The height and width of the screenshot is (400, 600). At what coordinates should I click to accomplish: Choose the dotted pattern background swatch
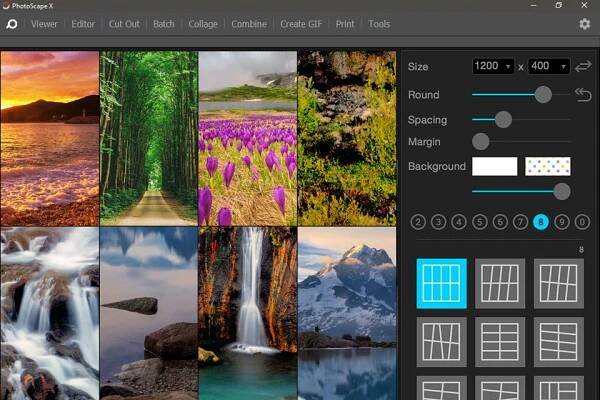point(548,166)
